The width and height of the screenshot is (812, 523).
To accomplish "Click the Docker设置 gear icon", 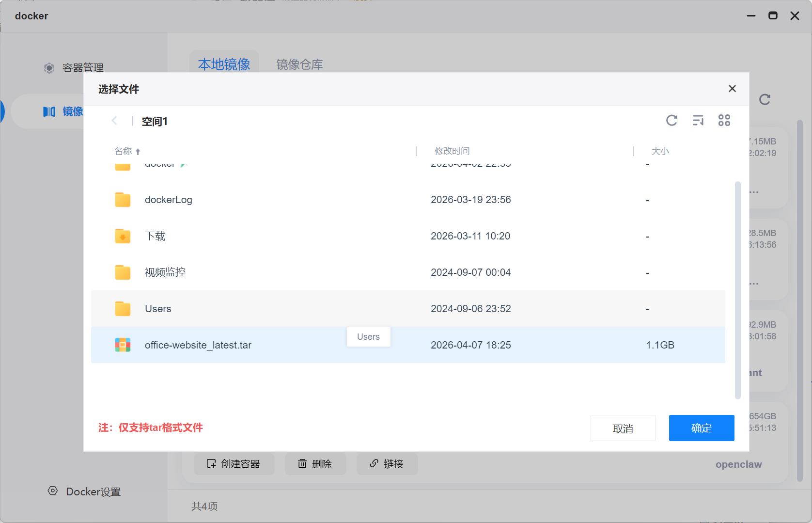I will point(53,491).
